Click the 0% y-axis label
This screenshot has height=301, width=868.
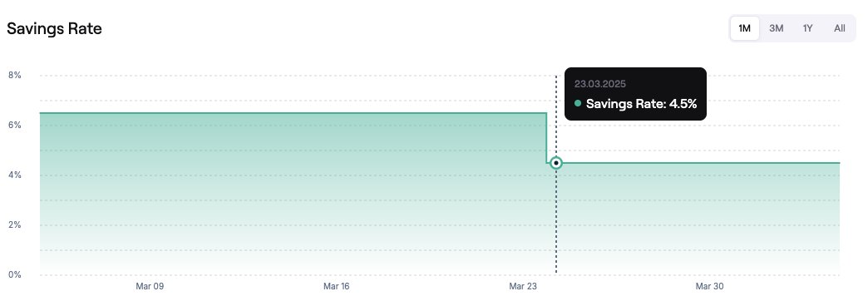pyautogui.click(x=14, y=274)
